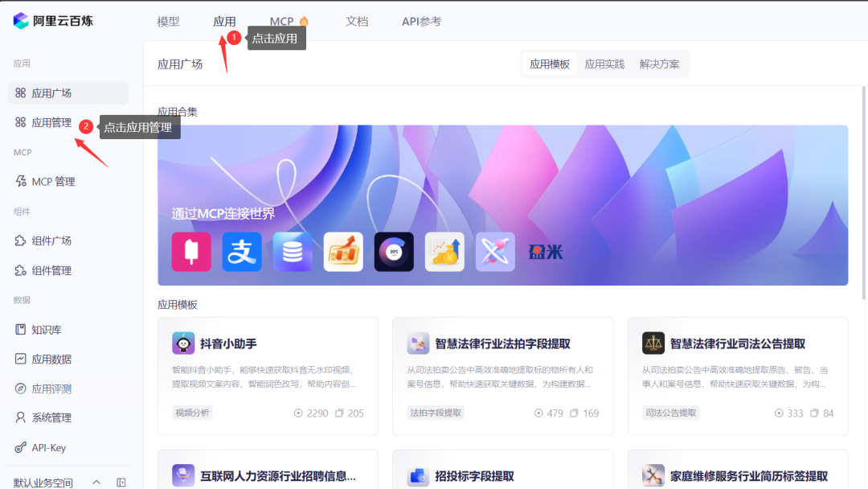This screenshot has width=868, height=489.
Task: Click the 应用评测 sidebar icon
Action: coord(20,388)
